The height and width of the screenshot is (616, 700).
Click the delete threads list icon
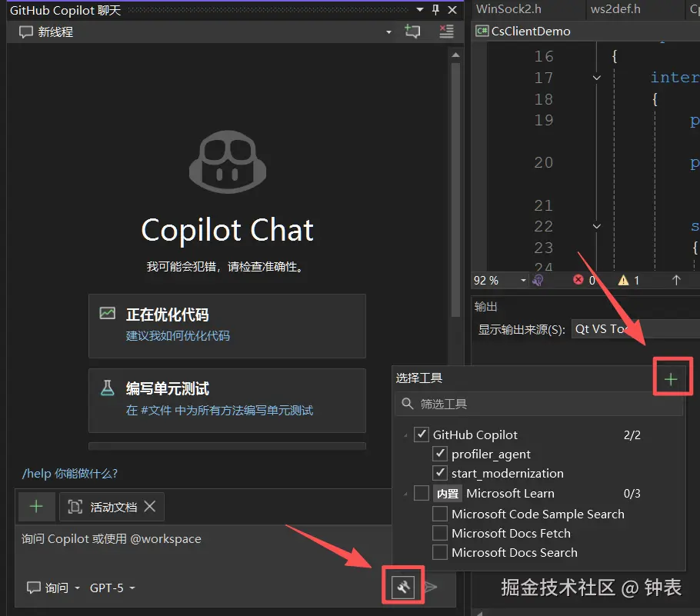[446, 32]
